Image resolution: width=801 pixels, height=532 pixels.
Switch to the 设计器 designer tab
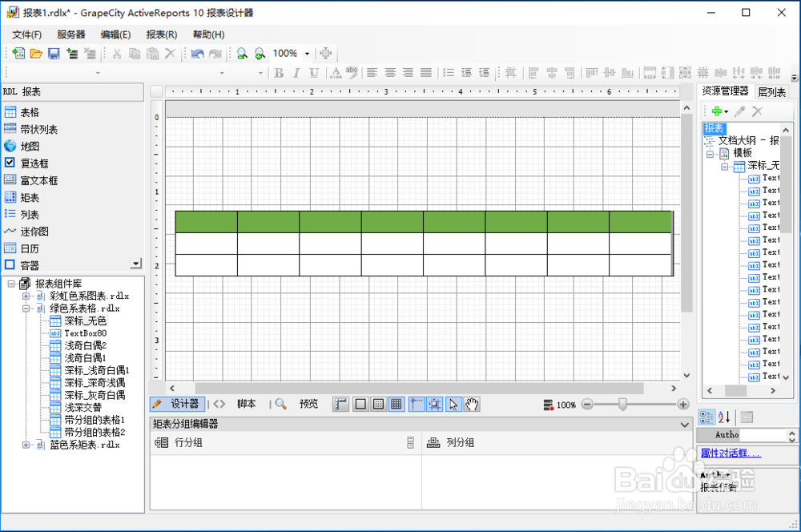pos(177,405)
